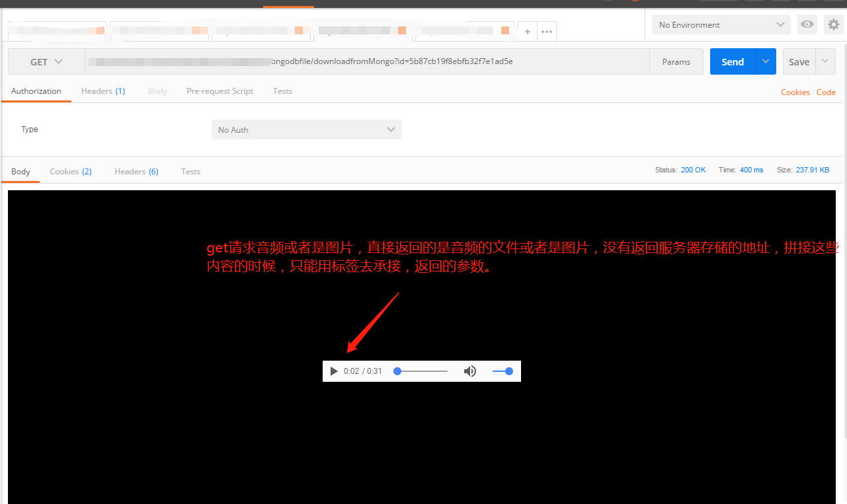Open the Pre-request Script tab

coord(220,91)
